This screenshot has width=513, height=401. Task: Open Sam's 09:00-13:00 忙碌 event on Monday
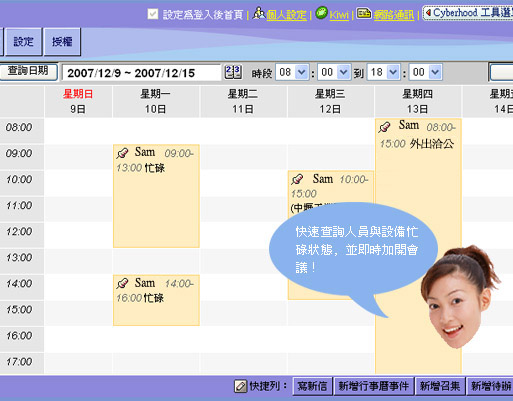(156, 196)
